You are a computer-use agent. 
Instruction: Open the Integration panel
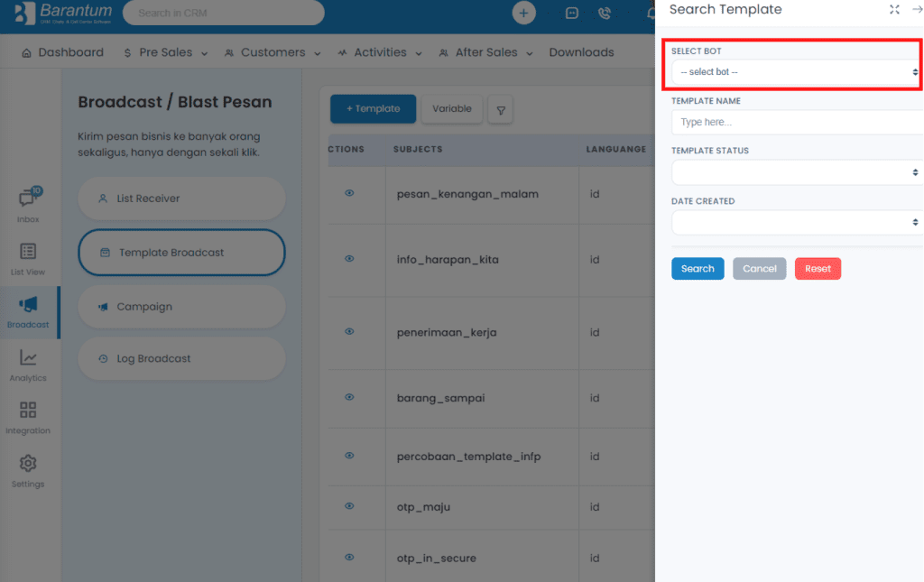click(x=28, y=417)
